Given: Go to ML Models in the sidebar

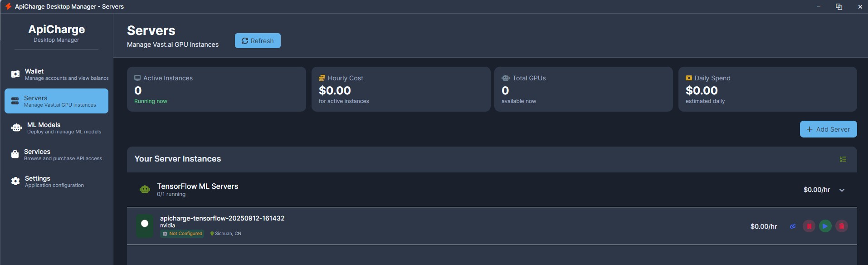Looking at the screenshot, I should click(x=56, y=128).
